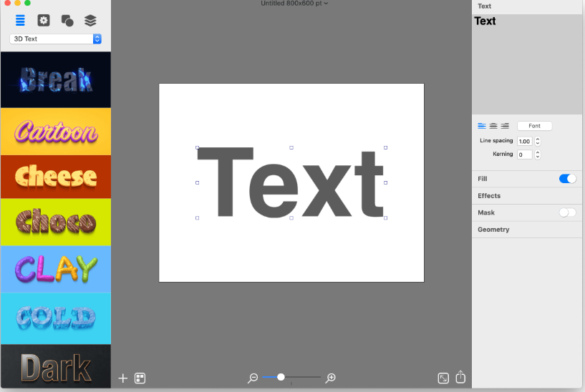
Task: Apply the Choco text style
Action: 56,222
